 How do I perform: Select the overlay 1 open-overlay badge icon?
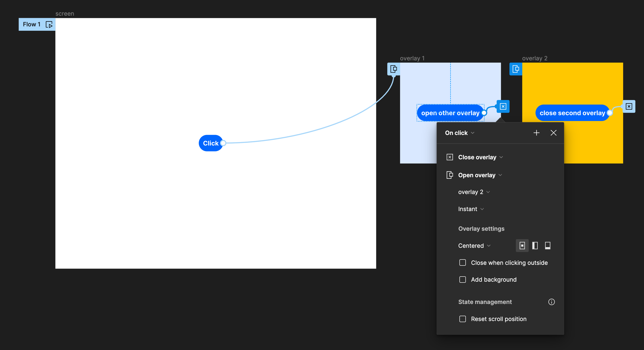393,69
